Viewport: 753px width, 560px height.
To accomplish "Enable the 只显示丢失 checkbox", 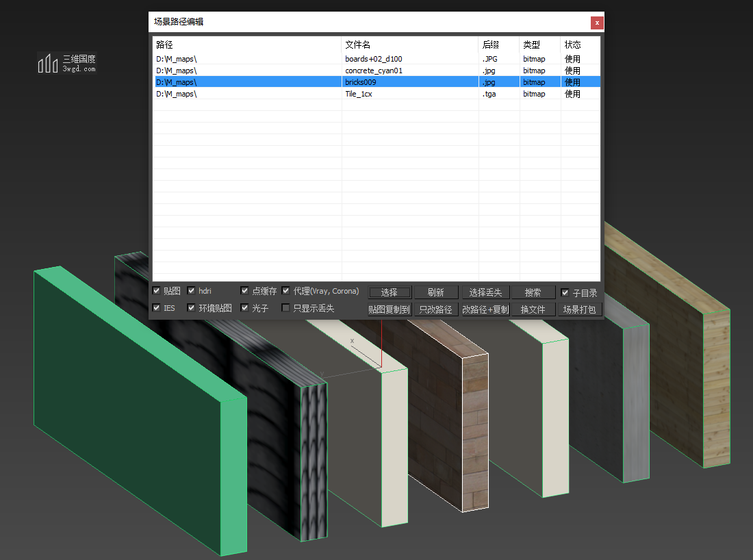I will point(286,308).
